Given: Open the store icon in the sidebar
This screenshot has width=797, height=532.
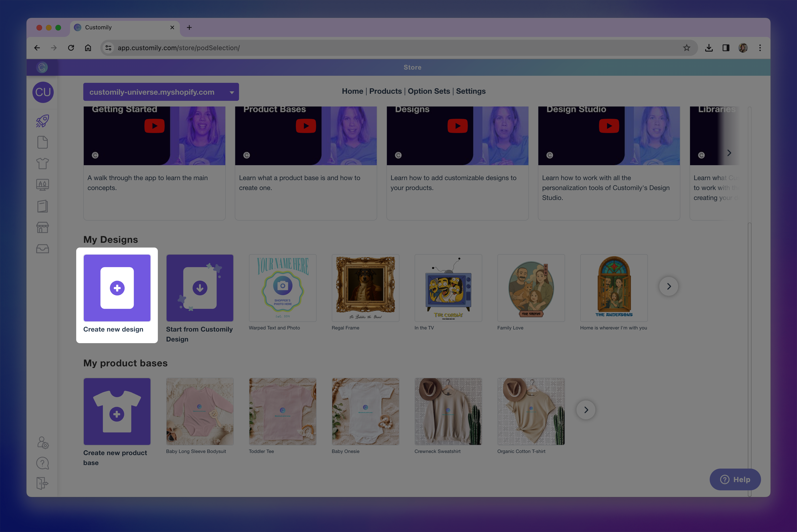Looking at the screenshot, I should click(42, 227).
